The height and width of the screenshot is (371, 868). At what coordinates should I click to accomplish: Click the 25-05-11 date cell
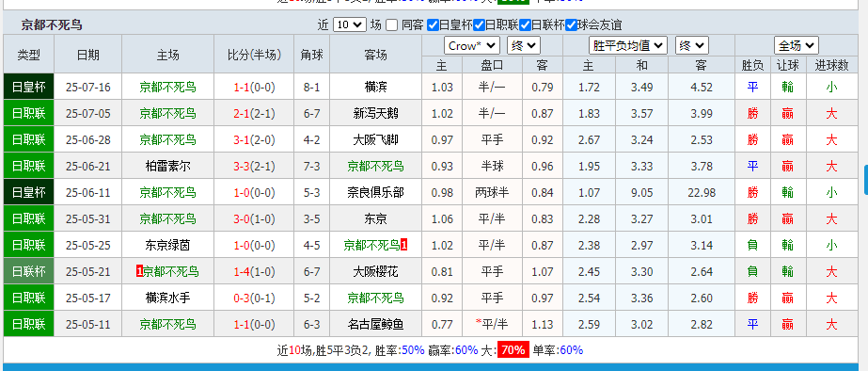point(88,324)
